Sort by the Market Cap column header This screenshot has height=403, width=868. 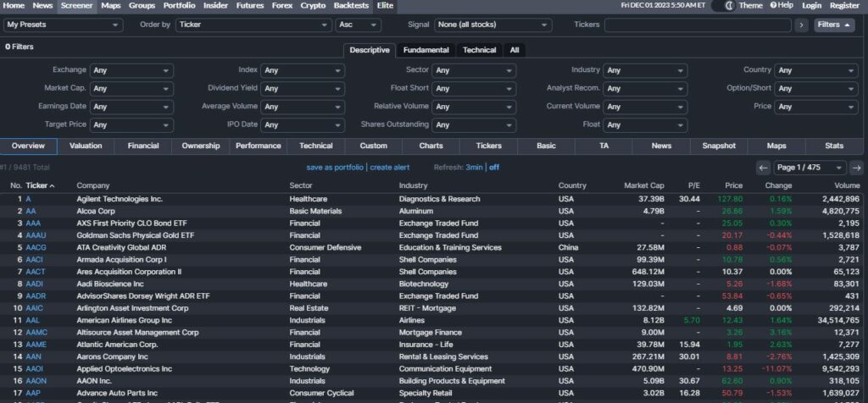pos(644,185)
